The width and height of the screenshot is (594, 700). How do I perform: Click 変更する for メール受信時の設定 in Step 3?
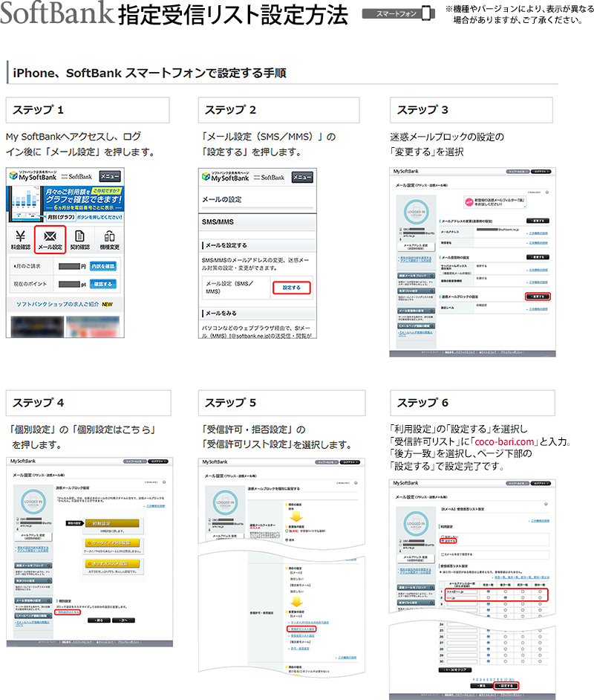pyautogui.click(x=538, y=257)
